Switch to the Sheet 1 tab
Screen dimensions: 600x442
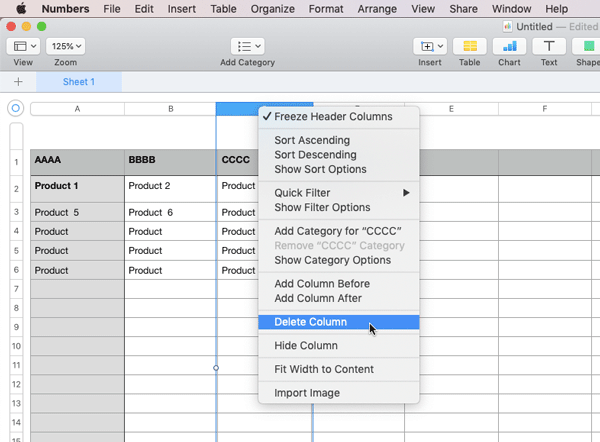coord(79,82)
